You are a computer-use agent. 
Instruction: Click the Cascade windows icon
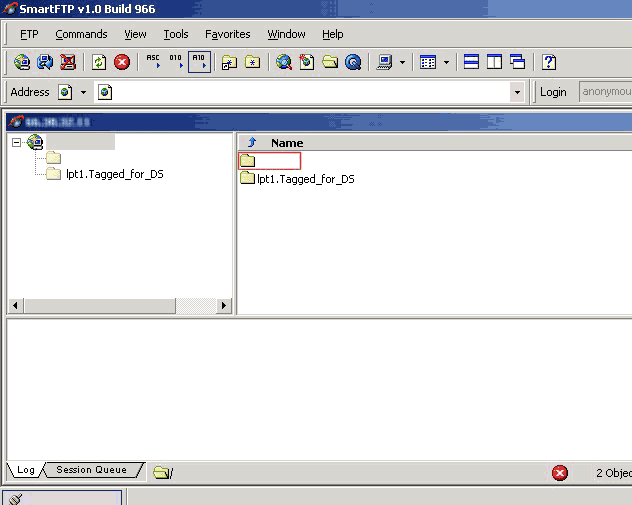[517, 62]
